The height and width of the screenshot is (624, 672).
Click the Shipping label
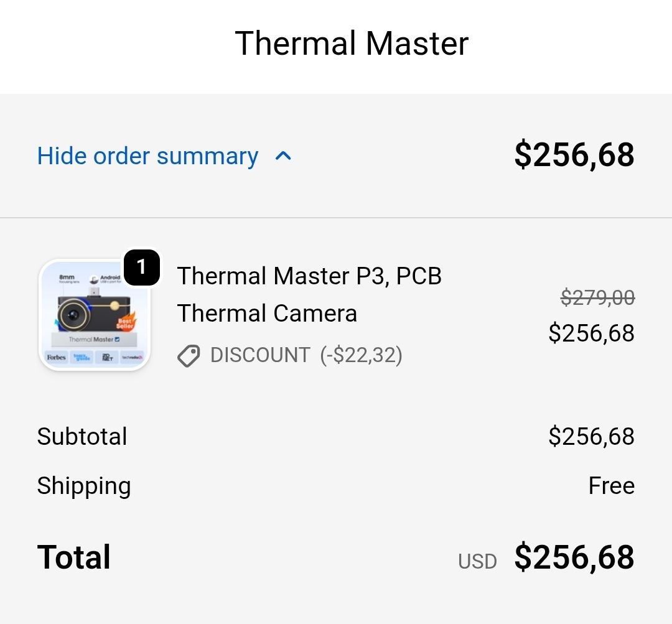(x=84, y=486)
